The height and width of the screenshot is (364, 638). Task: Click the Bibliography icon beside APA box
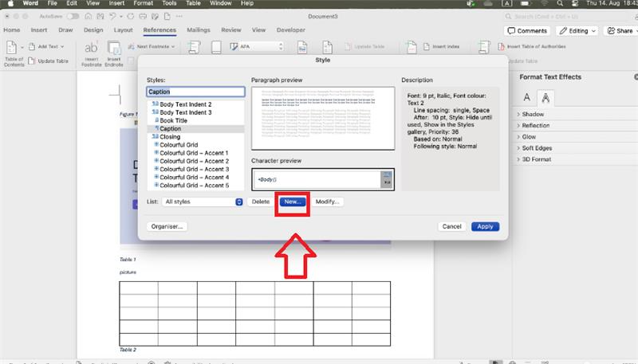[234, 47]
